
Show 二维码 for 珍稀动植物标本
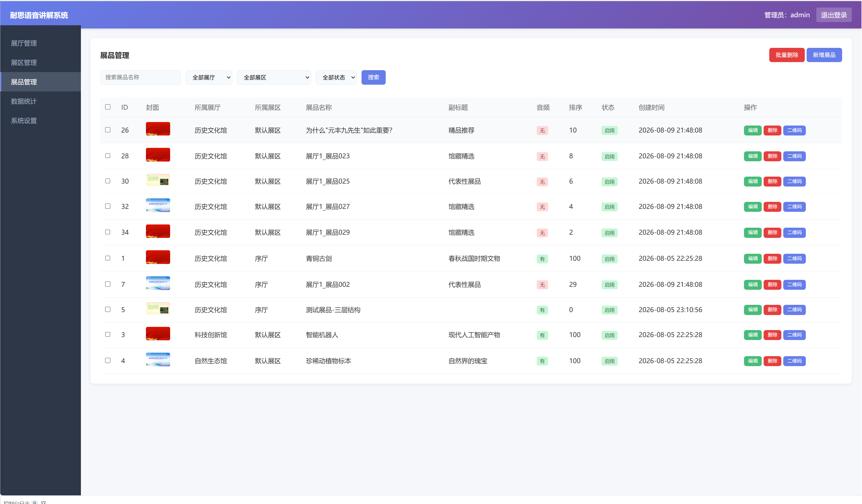click(x=794, y=361)
